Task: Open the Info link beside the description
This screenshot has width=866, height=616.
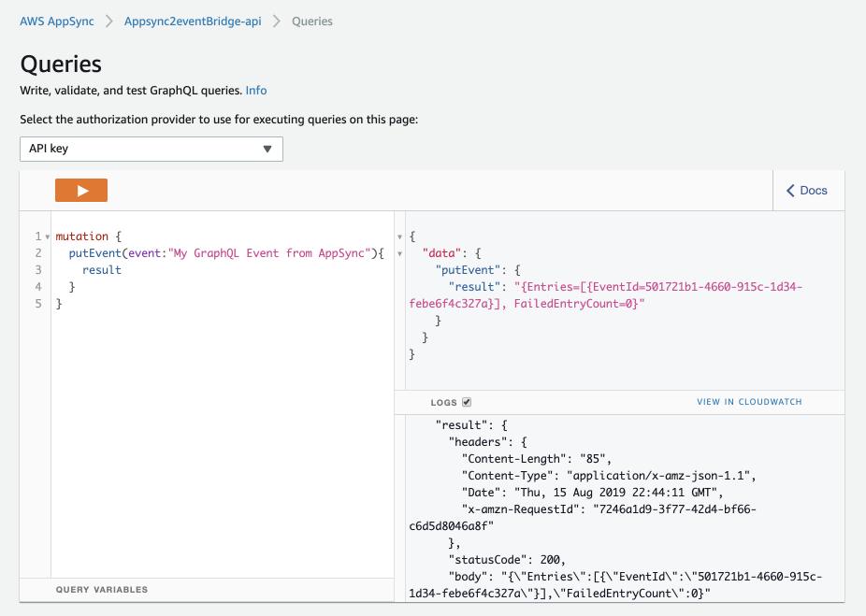Action: [256, 91]
